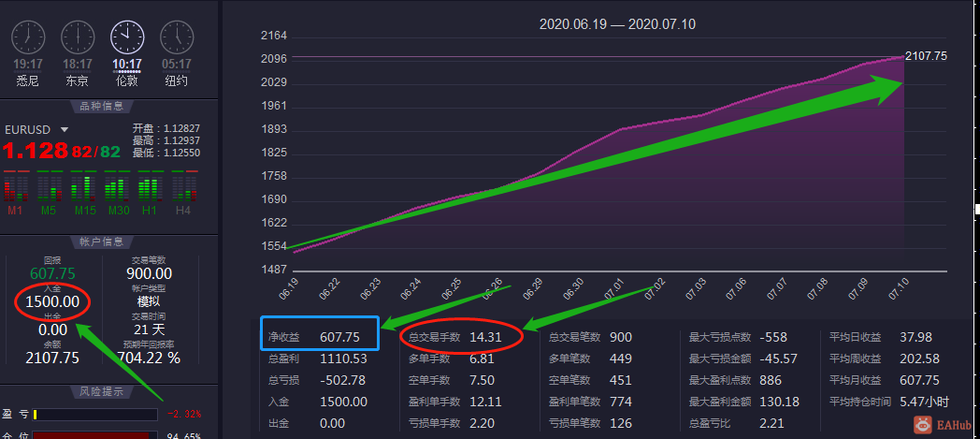Click the 风险提示 panel header
Screen dimensions: 980x439
click(101, 391)
